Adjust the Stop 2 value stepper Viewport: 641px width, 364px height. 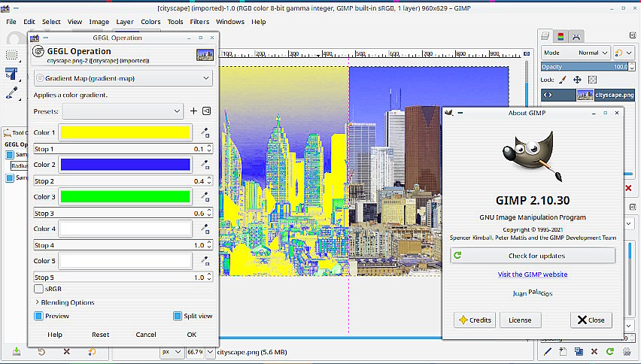(x=209, y=180)
